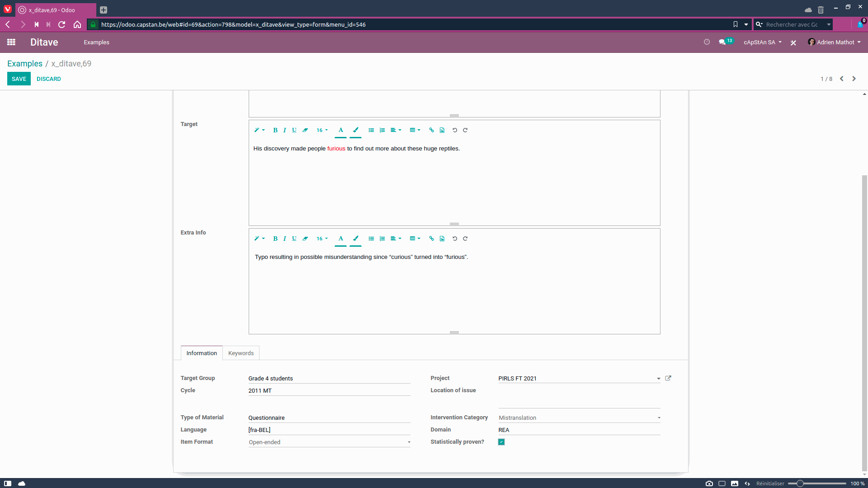Toggle bold formatting in the Target editor
Image resolution: width=868 pixels, height=488 pixels.
coord(275,130)
